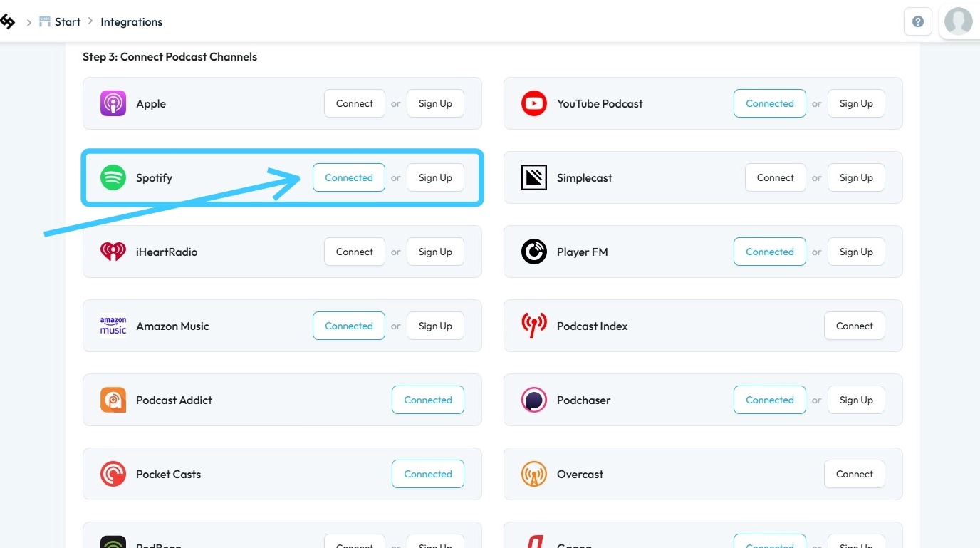
Task: Click Sign Up next to iHeartRadio
Action: [x=435, y=252]
